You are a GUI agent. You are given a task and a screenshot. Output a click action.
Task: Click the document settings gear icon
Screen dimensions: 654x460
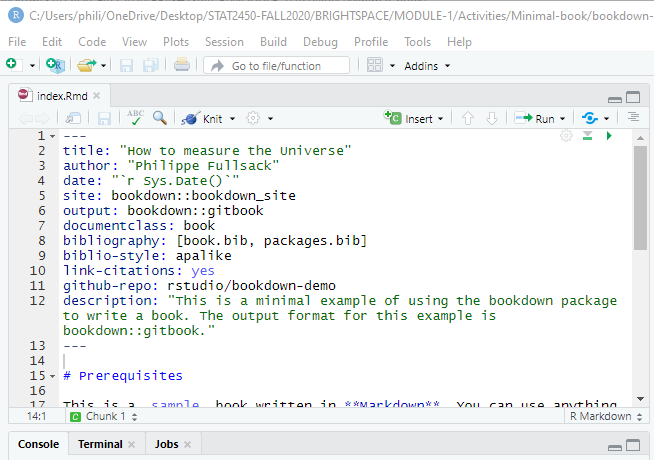253,118
